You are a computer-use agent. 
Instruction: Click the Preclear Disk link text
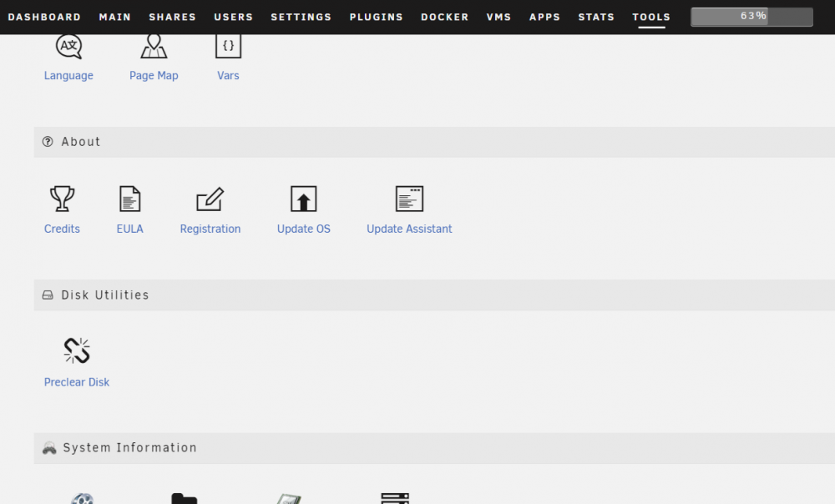coord(77,382)
